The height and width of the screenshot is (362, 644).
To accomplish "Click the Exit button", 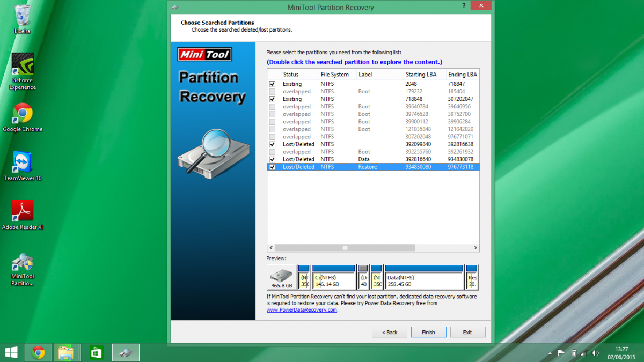I will pyautogui.click(x=467, y=332).
